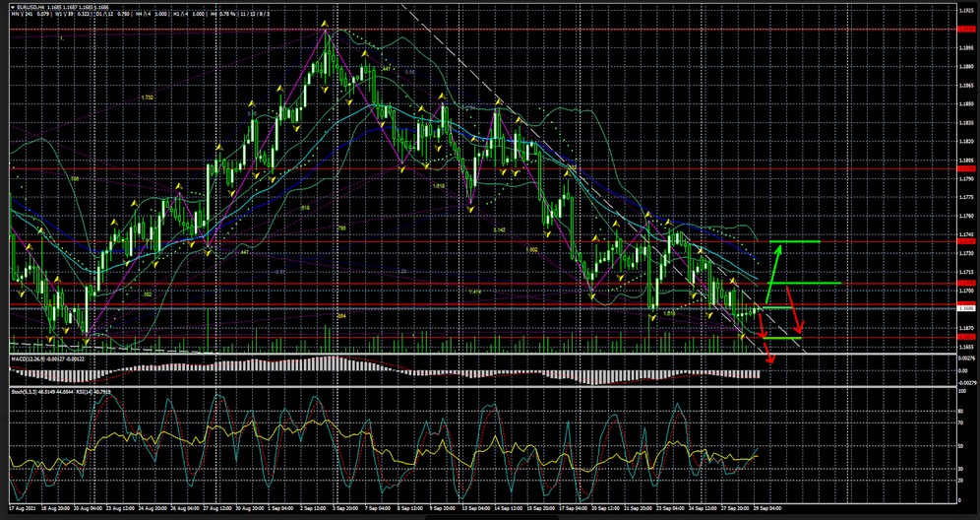
Task: Select the topmost red price level tag
Action: (965, 30)
